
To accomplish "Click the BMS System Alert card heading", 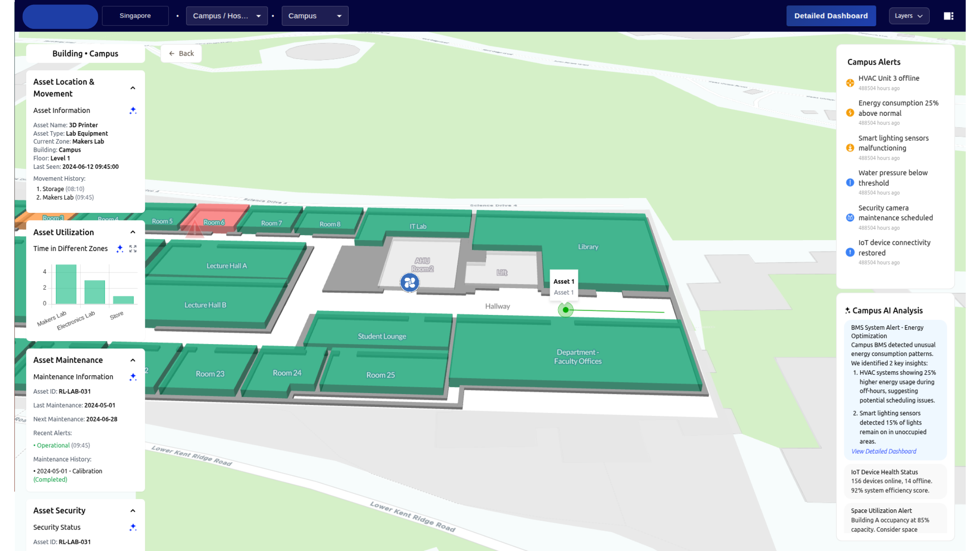I will click(x=887, y=332).
